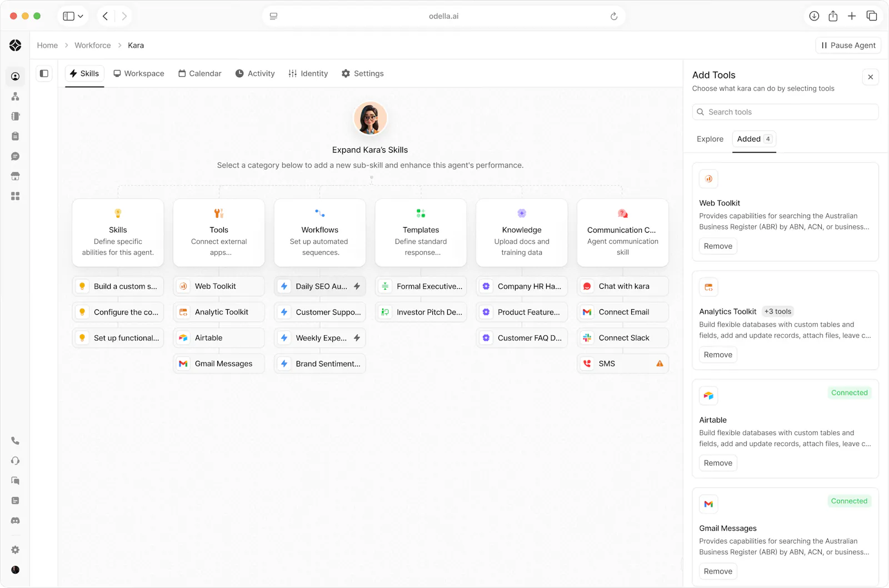Screen dimensions: 889x588
Task: Click the +3 tools badge on Analytics Toolkit
Action: tap(777, 311)
